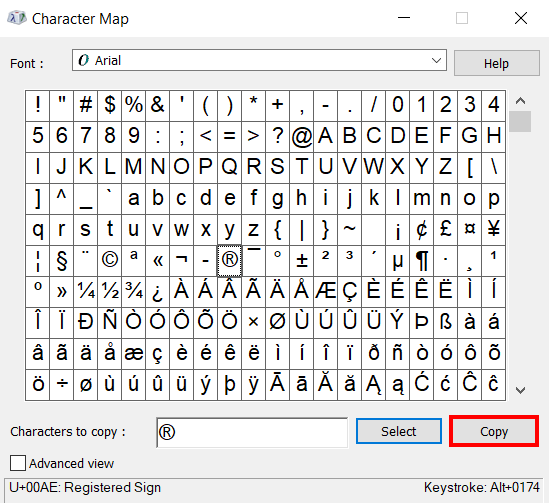Pick the asterisk * character
549x503 pixels.
click(253, 106)
